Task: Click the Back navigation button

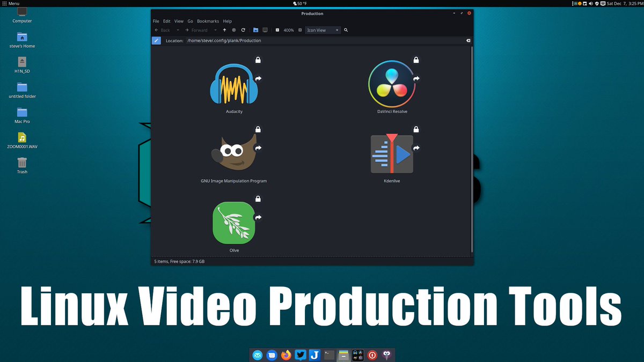Action: 163,30
